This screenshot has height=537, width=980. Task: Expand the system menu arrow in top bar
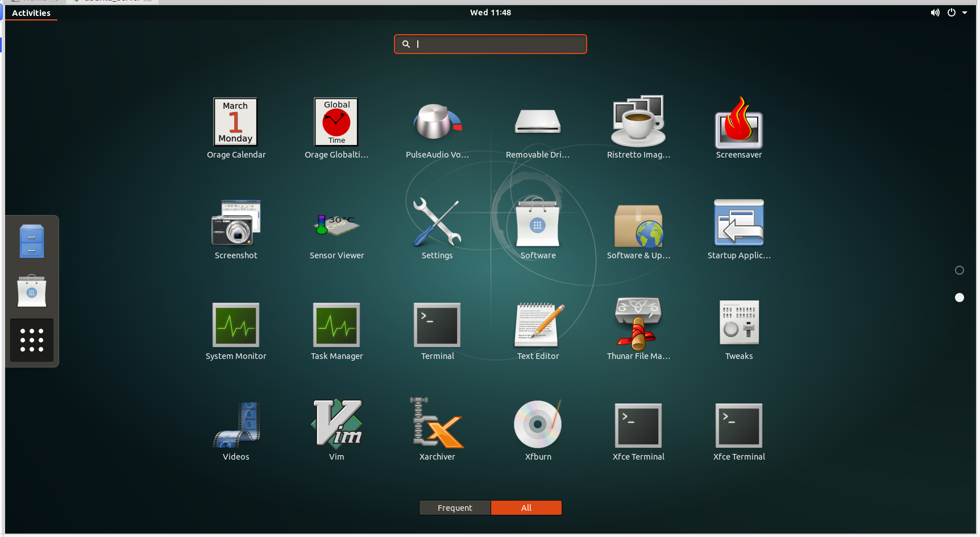965,13
